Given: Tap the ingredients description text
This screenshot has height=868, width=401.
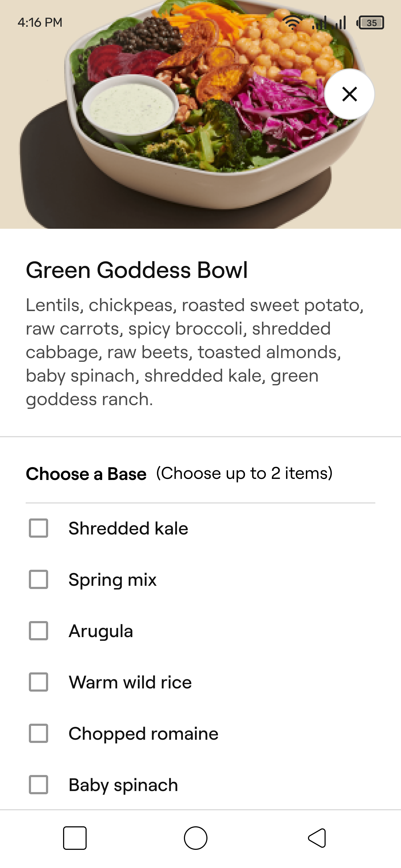Looking at the screenshot, I should 195,352.
